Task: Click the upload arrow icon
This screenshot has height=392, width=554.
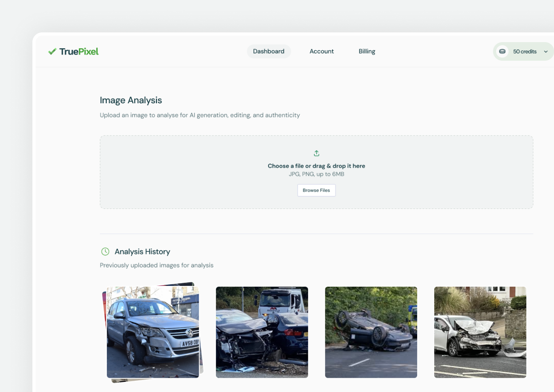Action: coord(316,153)
